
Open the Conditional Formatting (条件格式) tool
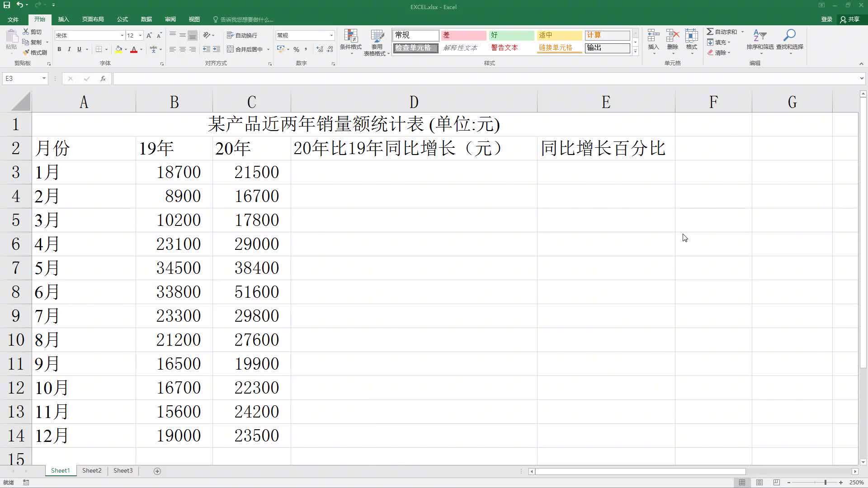pyautogui.click(x=351, y=42)
